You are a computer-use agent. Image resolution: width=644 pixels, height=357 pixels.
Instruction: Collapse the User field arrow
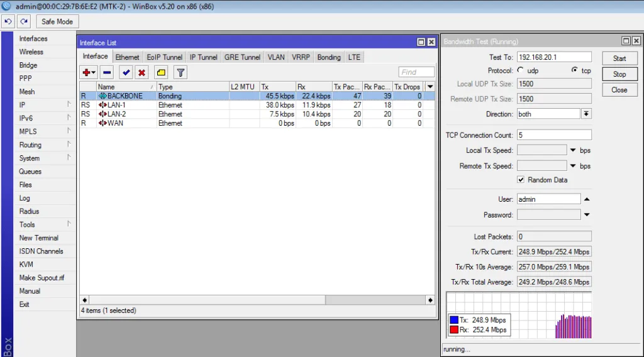[x=587, y=199]
